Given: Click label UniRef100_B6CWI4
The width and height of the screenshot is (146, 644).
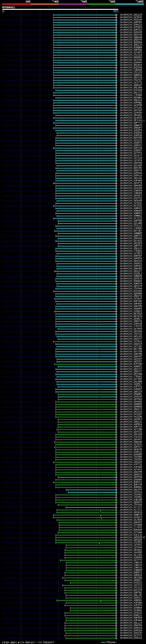Looking at the screenshot, I should tap(131, 65).
